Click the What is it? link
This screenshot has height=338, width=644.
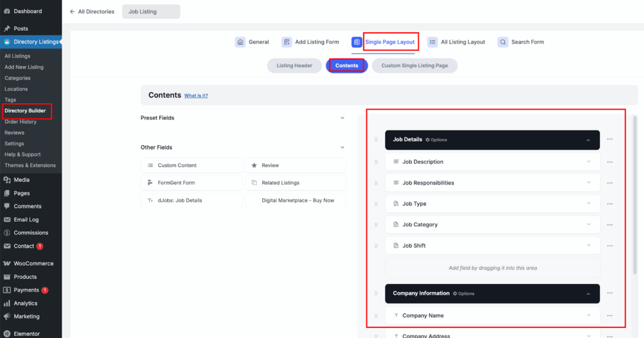click(x=196, y=96)
